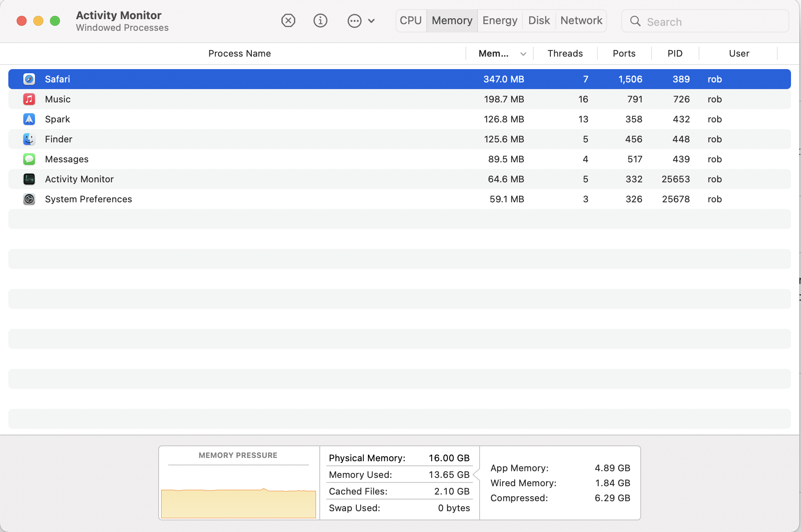
Task: Click the Memory Used 13.65 GB value
Action: pos(449,475)
